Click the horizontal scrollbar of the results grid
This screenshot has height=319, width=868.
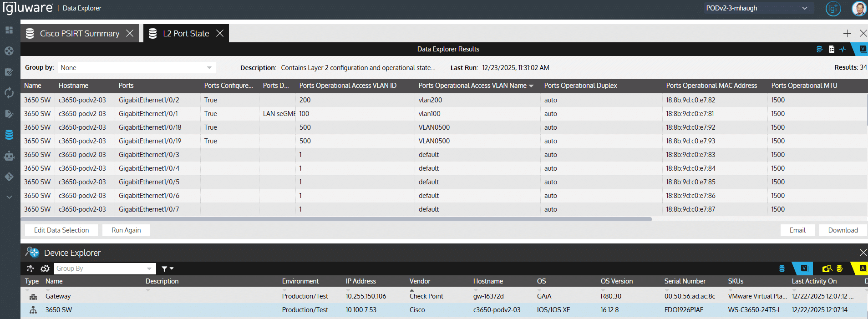coord(336,219)
